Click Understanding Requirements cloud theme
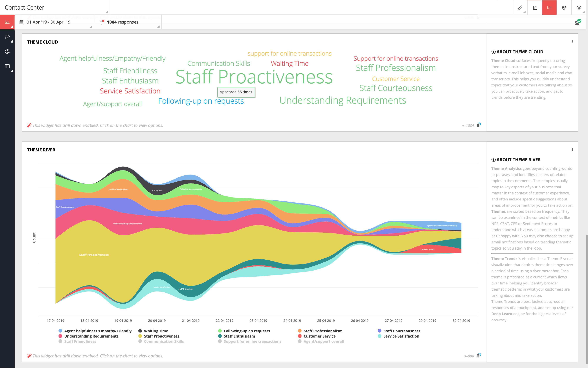This screenshot has height=368, width=588. [x=342, y=100]
